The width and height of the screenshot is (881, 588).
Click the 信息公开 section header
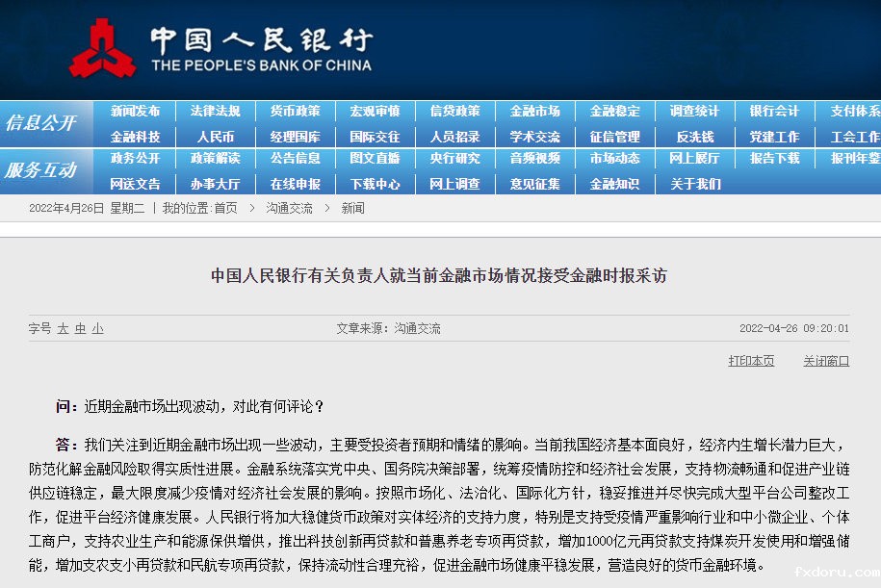click(40, 123)
